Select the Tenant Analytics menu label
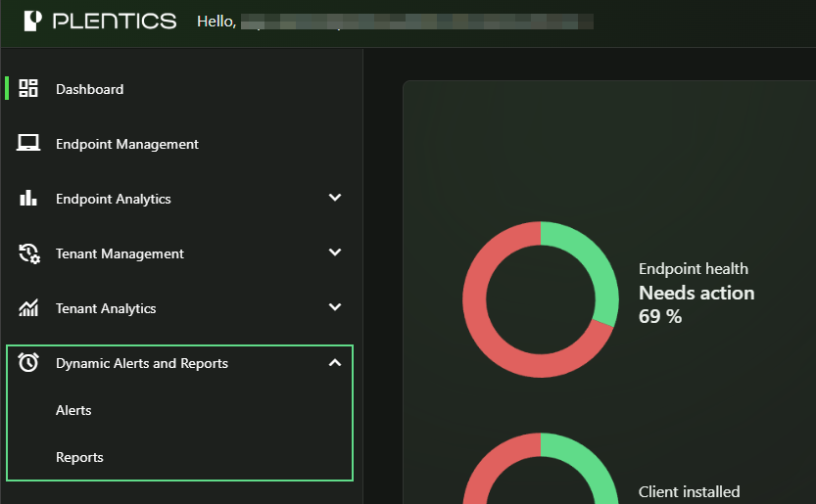This screenshot has height=504, width=816. [106, 308]
